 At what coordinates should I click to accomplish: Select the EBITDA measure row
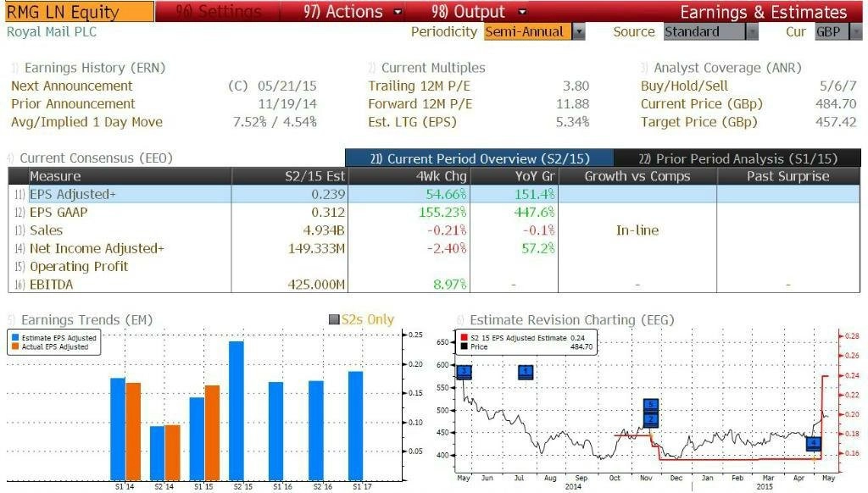(x=434, y=285)
